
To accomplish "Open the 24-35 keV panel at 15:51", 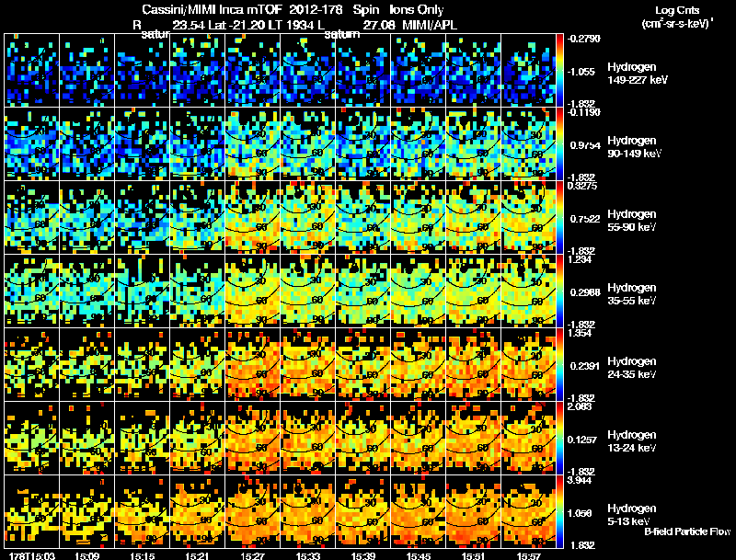I will coord(473,364).
